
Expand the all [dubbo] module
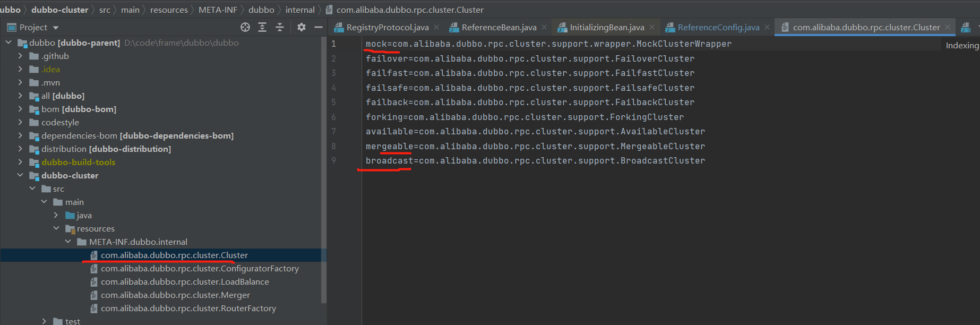coord(20,96)
